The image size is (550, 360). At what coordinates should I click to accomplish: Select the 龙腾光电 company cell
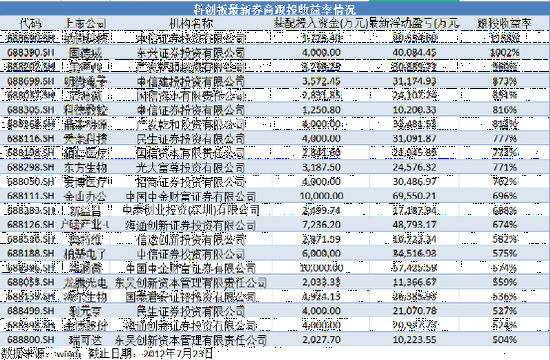(85, 282)
